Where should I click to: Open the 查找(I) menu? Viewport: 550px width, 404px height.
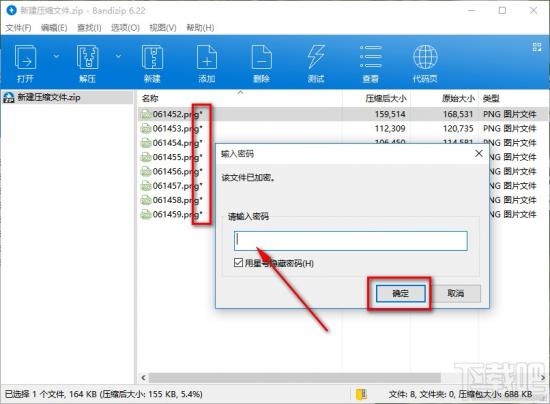(89, 28)
